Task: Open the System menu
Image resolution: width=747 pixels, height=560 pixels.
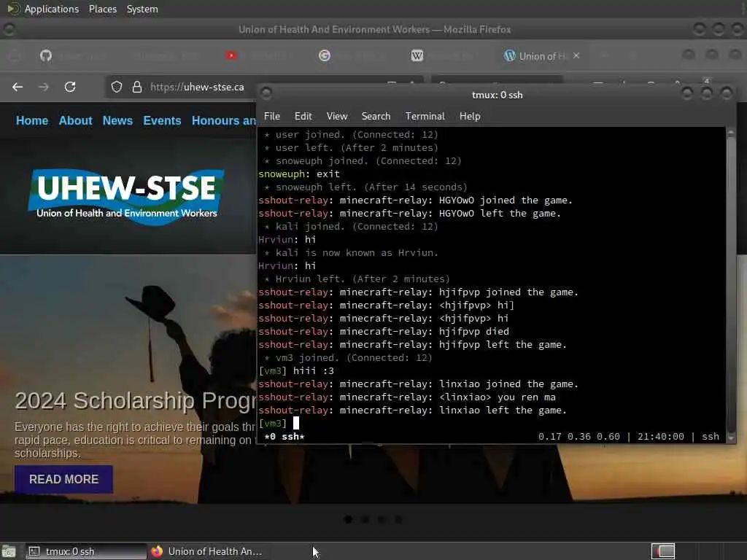Action: coord(142,9)
